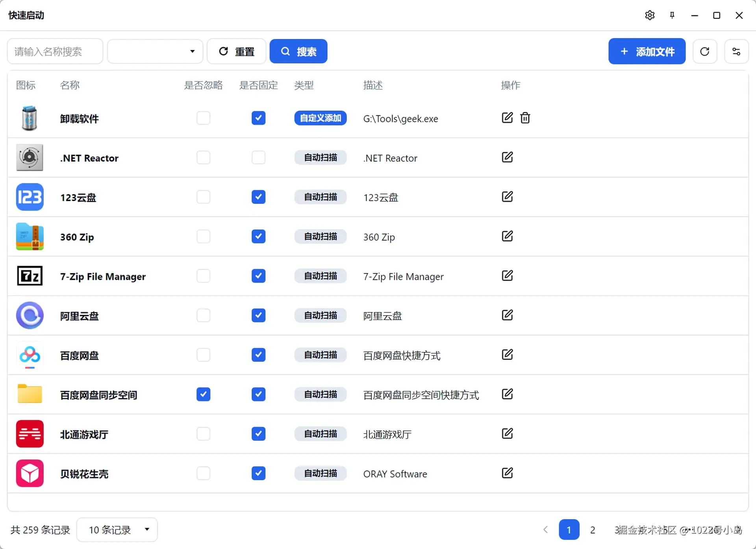Go to page 2
The width and height of the screenshot is (756, 549).
[592, 530]
